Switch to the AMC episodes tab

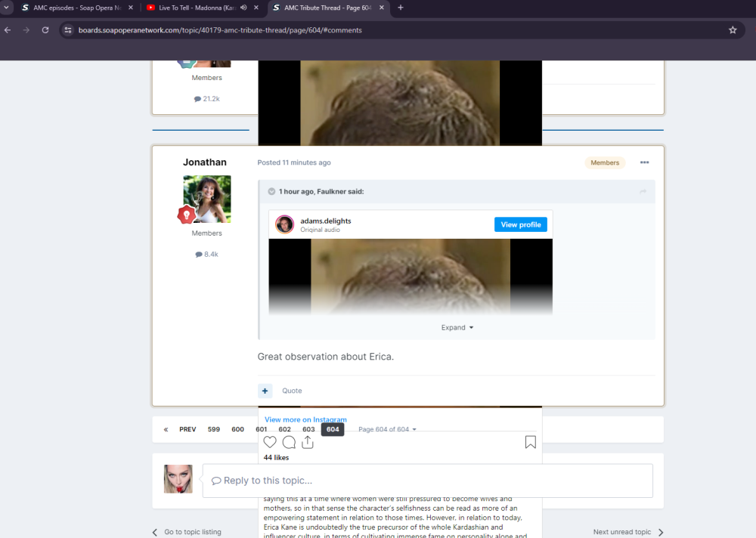72,8
